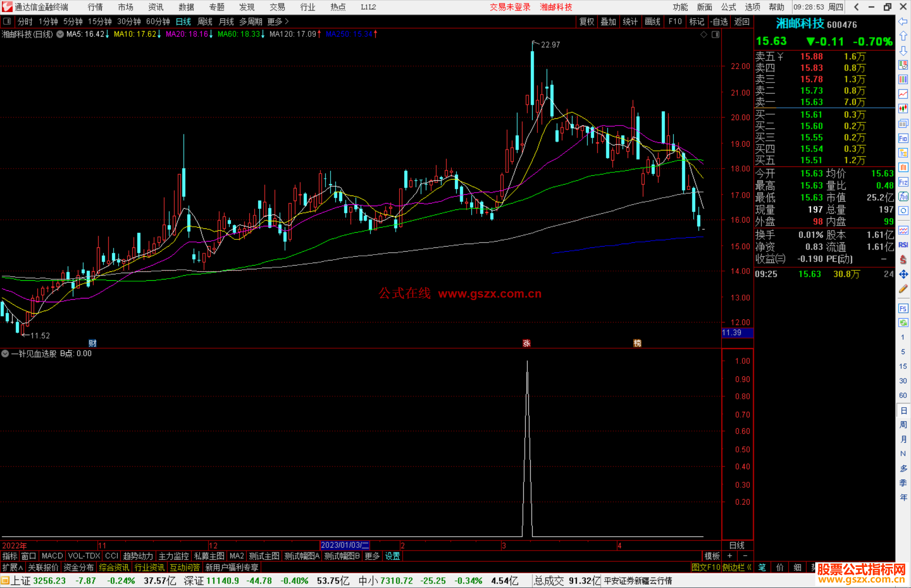Viewport: 911px width, 588px height.
Task: Click the 2023/01/03 date marker on timeline
Action: click(345, 545)
